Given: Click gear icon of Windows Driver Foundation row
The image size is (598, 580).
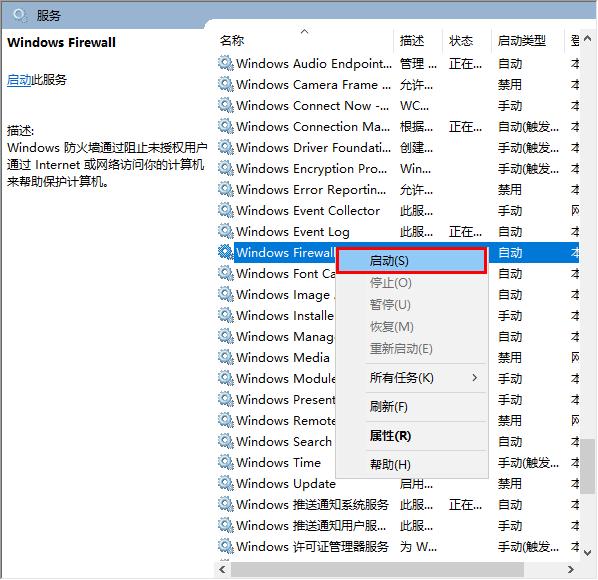Looking at the screenshot, I should tap(225, 147).
